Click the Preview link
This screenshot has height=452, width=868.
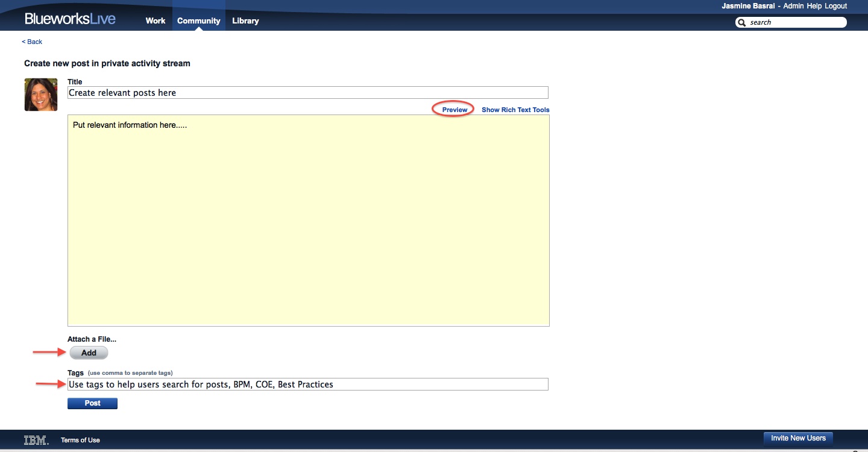454,110
